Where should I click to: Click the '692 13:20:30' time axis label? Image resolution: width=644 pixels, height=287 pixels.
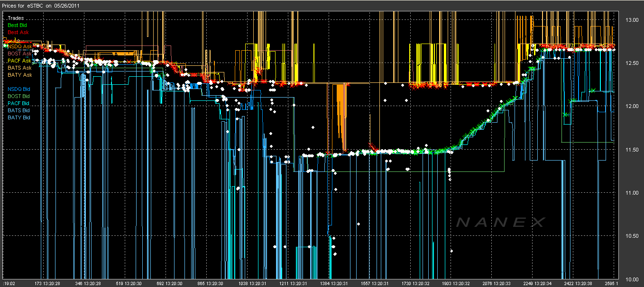pos(170,283)
